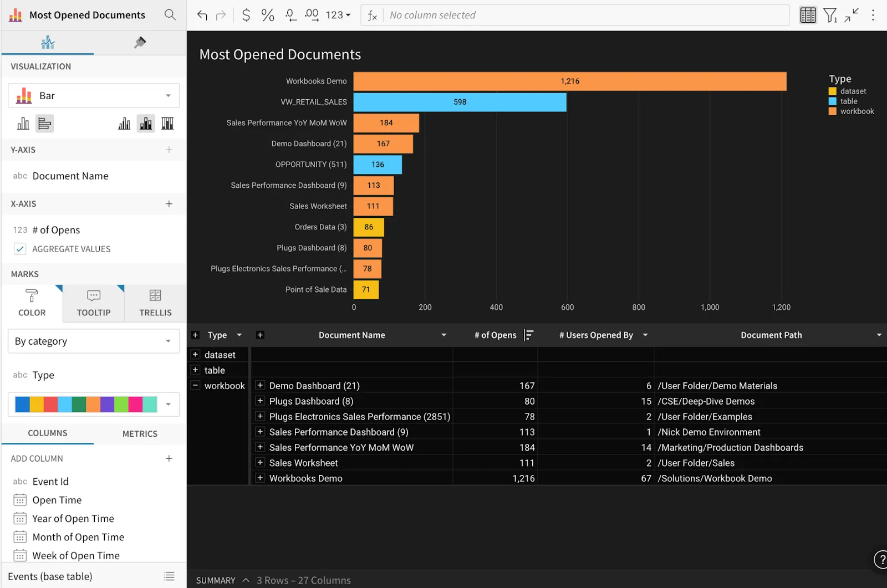Image resolution: width=887 pixels, height=588 pixels.
Task: Select stacked bars layout icon
Action: 146,124
